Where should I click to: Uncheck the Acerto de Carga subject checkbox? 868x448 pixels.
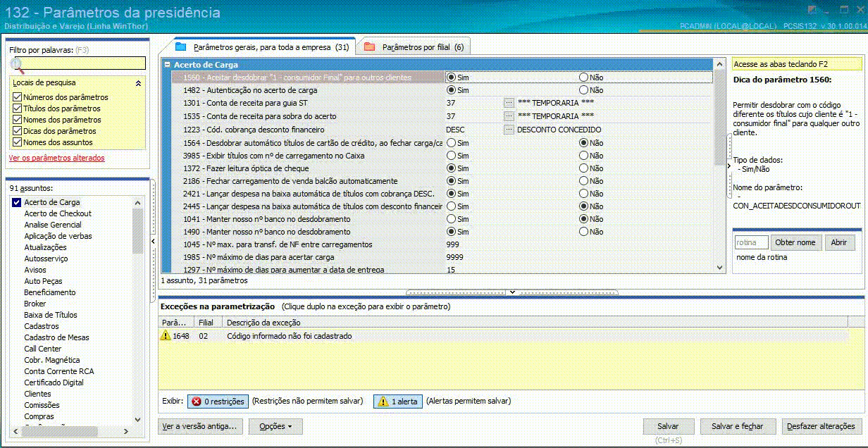click(x=16, y=202)
